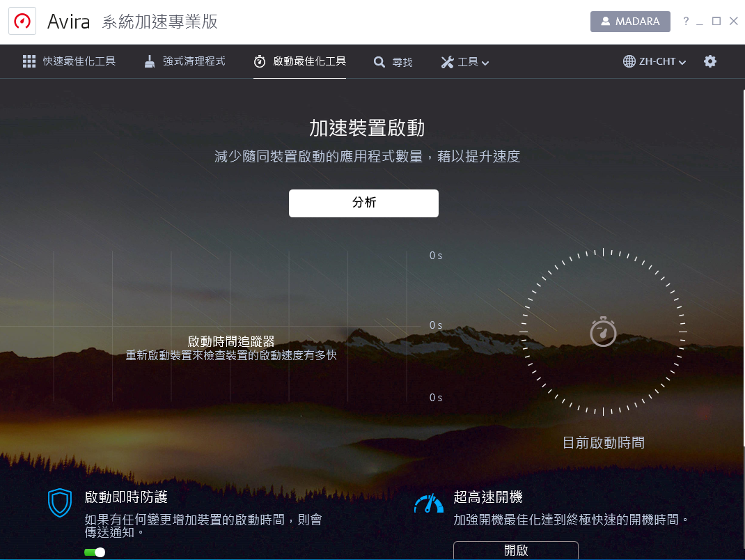The image size is (745, 560).
Task: Toggle the 啟動即時防護 switch
Action: pos(95,552)
